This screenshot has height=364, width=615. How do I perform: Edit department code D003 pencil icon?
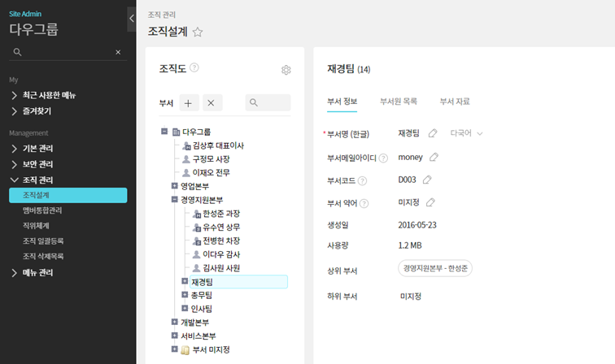427,180
